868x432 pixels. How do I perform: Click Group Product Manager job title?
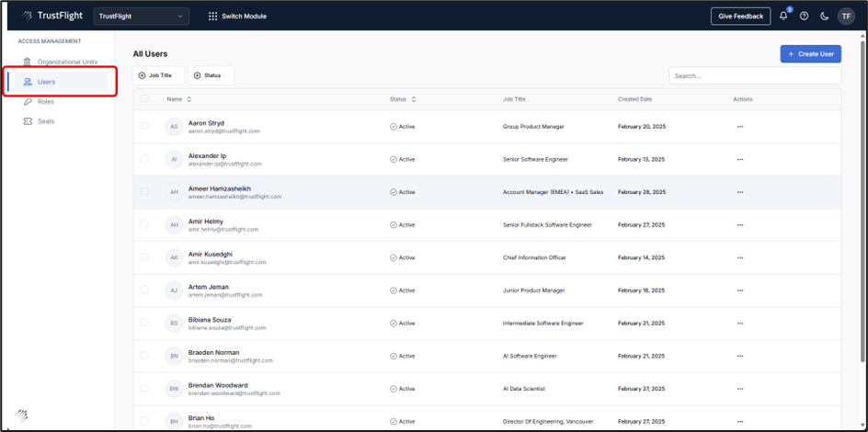click(x=533, y=127)
